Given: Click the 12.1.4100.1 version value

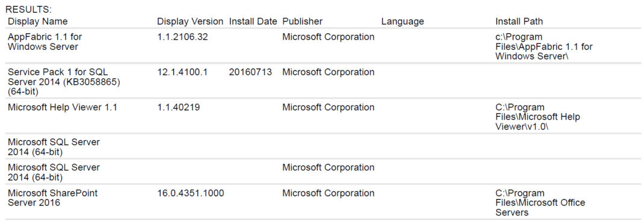Looking at the screenshot, I should pos(182,72).
